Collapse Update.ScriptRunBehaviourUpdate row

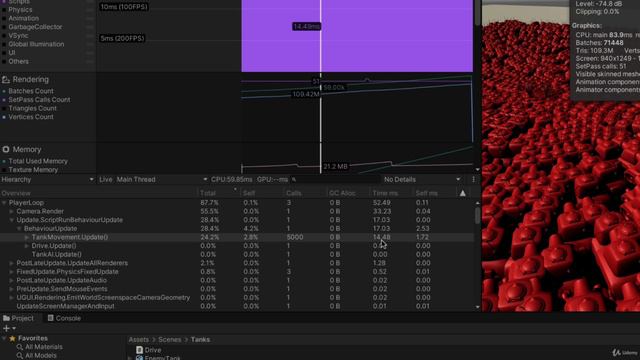11,220
